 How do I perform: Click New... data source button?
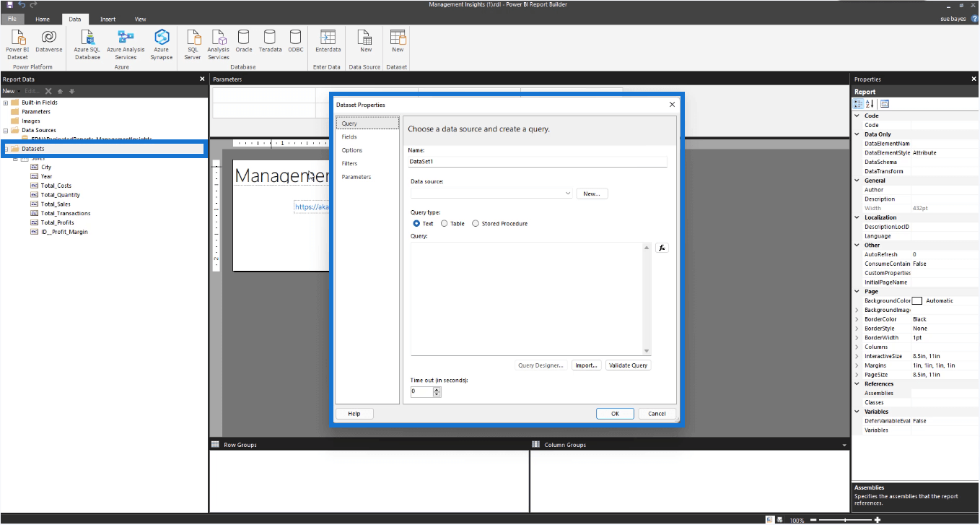tap(592, 194)
